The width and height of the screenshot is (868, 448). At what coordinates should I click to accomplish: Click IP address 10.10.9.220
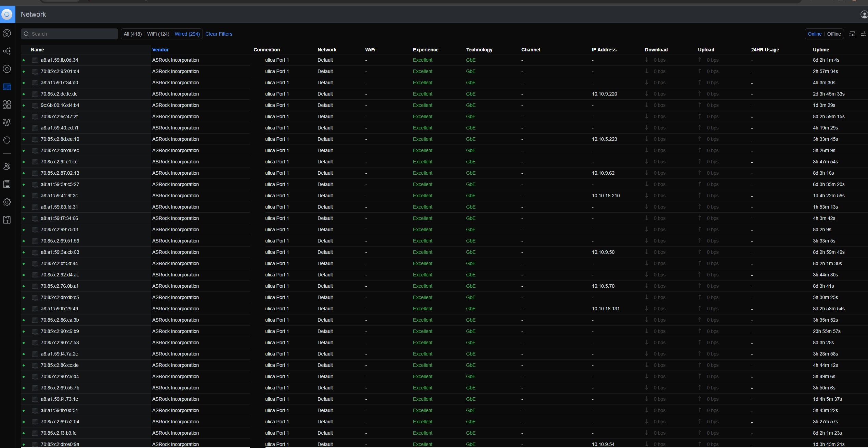[x=604, y=94]
